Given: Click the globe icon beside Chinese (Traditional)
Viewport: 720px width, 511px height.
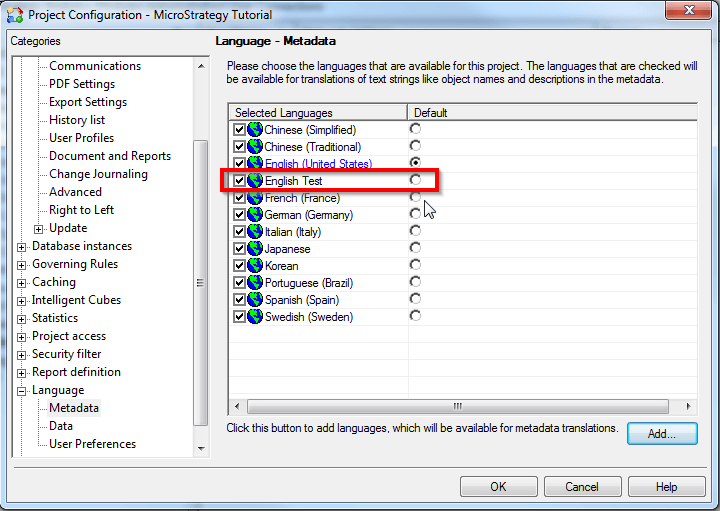Looking at the screenshot, I should tap(255, 146).
